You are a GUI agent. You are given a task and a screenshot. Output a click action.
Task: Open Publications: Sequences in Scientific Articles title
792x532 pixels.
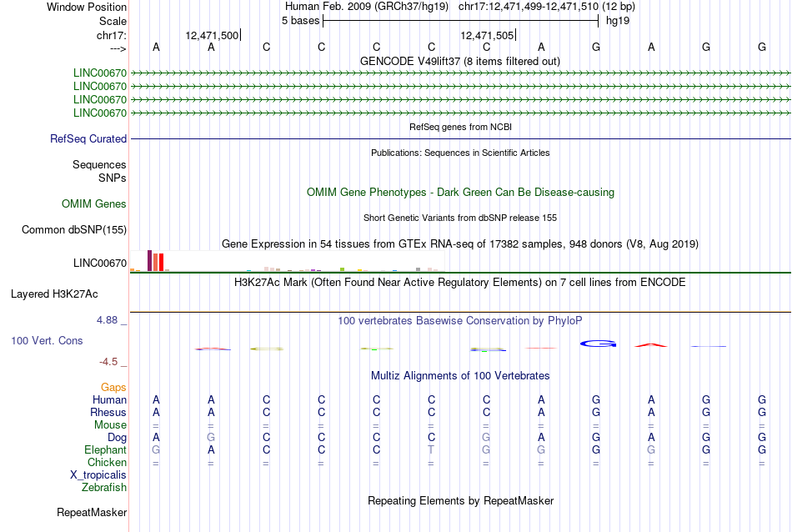(x=460, y=153)
